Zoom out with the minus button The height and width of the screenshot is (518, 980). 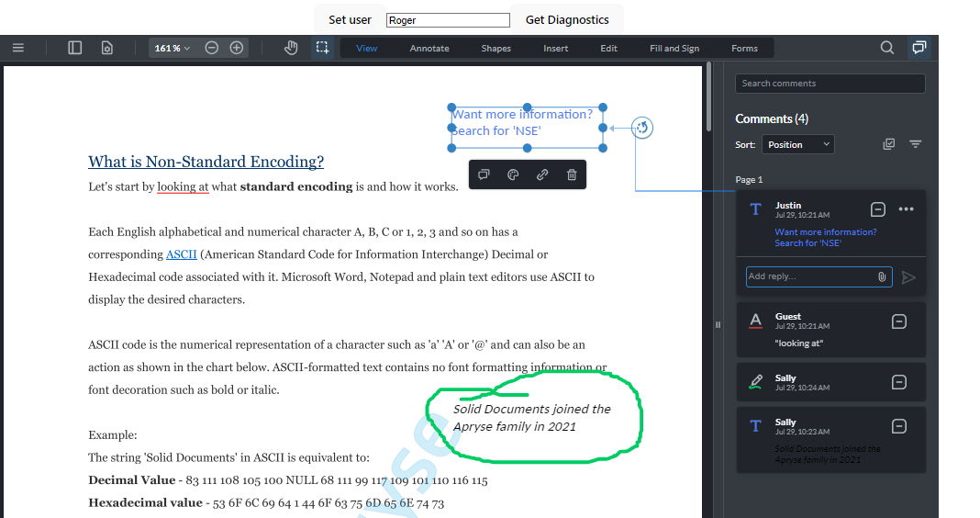(212, 48)
